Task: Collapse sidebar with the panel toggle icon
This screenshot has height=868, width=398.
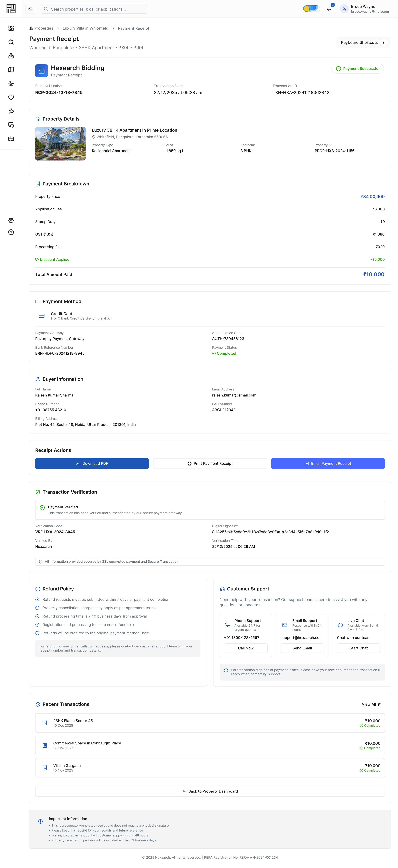Action: click(x=30, y=9)
